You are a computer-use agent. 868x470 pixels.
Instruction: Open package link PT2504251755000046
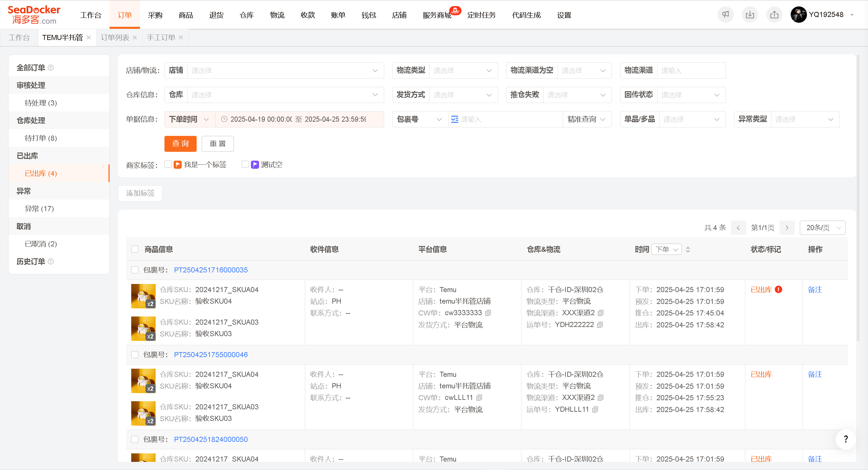(211, 354)
